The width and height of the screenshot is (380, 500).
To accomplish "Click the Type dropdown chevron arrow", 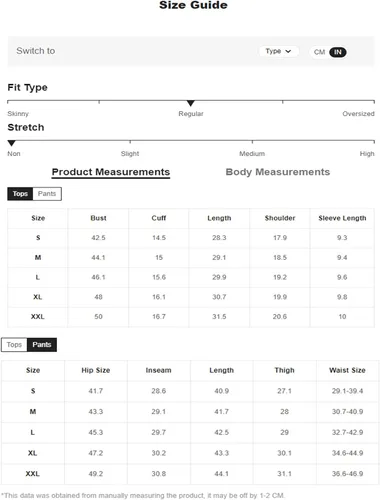I will click(288, 51).
